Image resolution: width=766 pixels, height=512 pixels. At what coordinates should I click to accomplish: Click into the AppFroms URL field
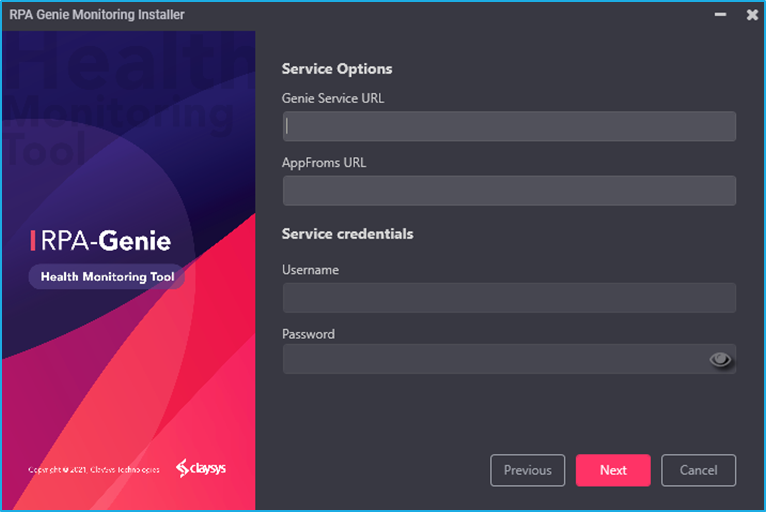(x=509, y=191)
